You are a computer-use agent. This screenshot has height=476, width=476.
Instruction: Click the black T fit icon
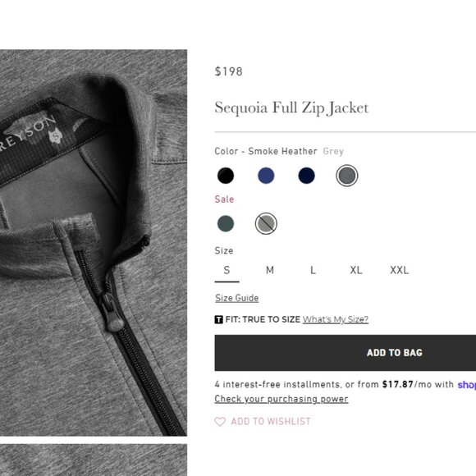click(x=218, y=319)
